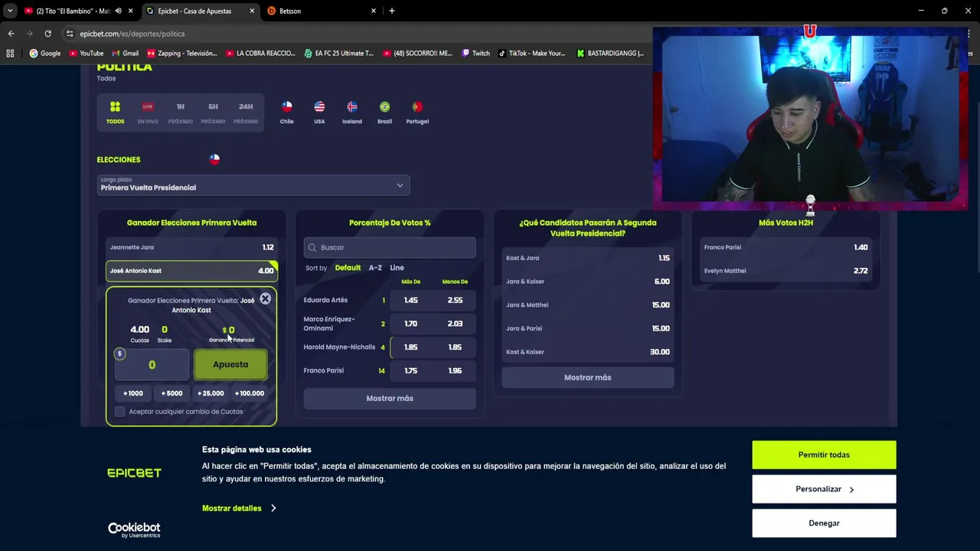Pick Franco Parisi Menos De 1.96
Viewport: 980px width, 551px height.
point(455,370)
